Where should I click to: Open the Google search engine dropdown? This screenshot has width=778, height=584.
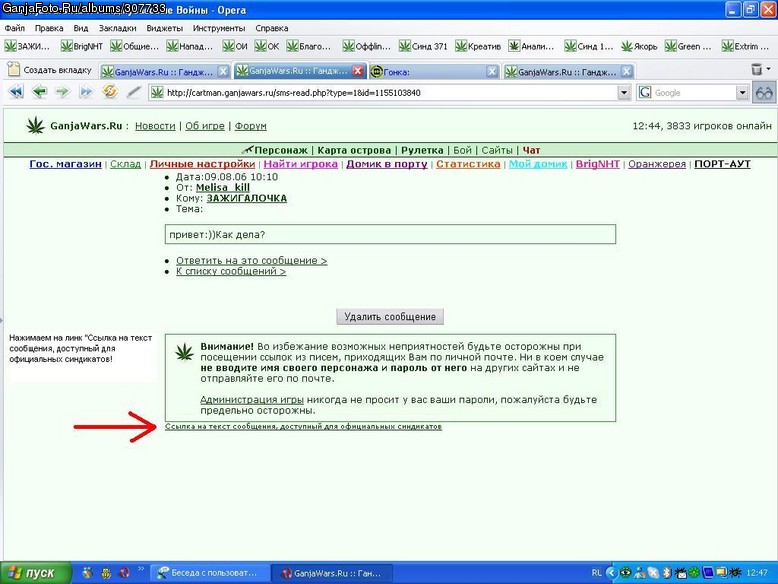click(x=742, y=93)
